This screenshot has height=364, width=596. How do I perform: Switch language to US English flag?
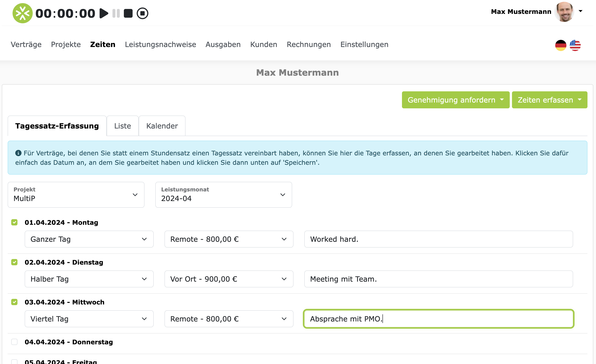point(575,45)
